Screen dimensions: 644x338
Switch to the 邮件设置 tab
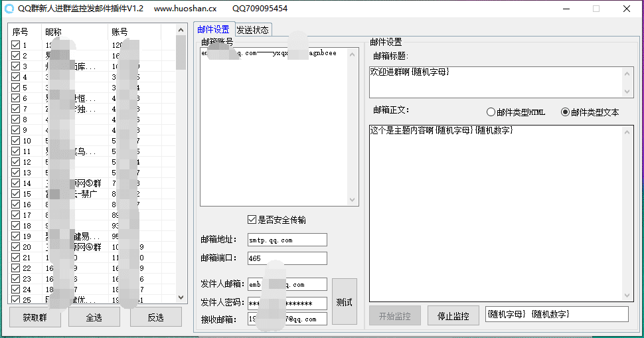pos(214,29)
